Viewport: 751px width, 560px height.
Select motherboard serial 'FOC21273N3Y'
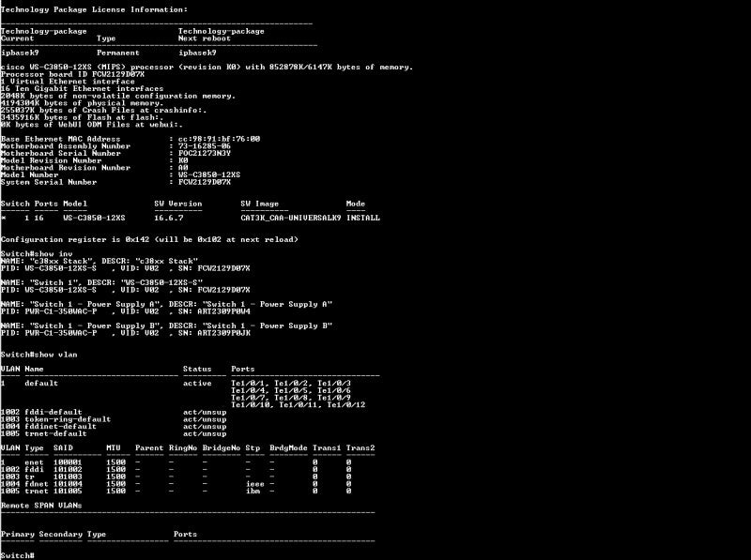205,153
